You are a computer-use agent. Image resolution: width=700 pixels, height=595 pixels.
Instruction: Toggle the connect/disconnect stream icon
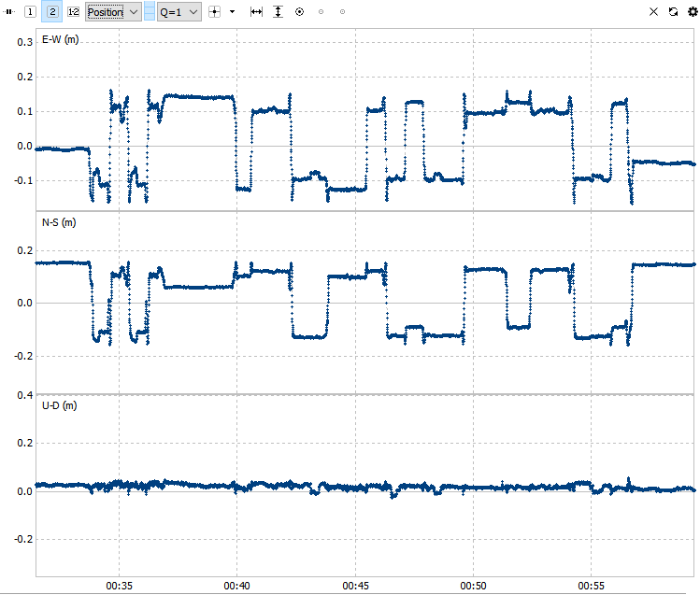[x=8, y=12]
